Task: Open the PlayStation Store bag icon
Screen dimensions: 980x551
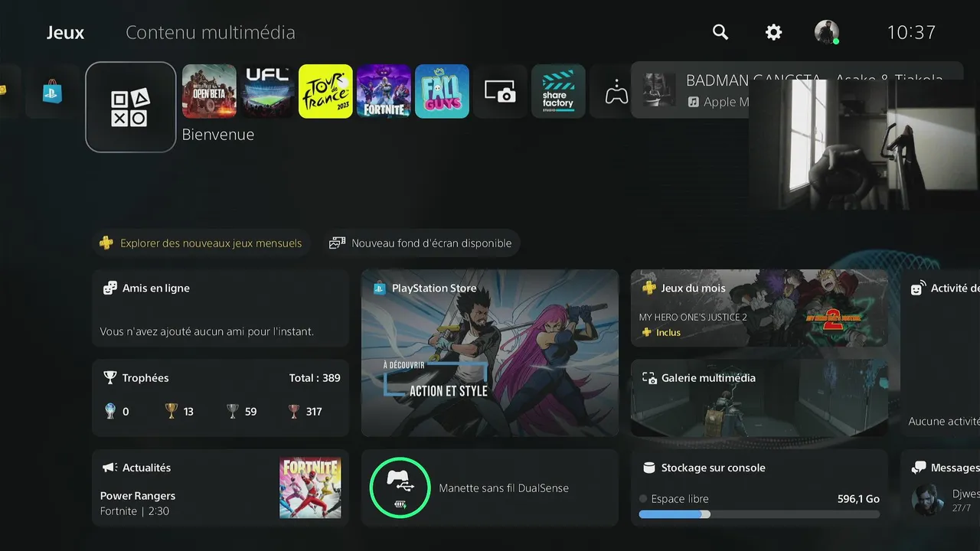Action: click(53, 92)
